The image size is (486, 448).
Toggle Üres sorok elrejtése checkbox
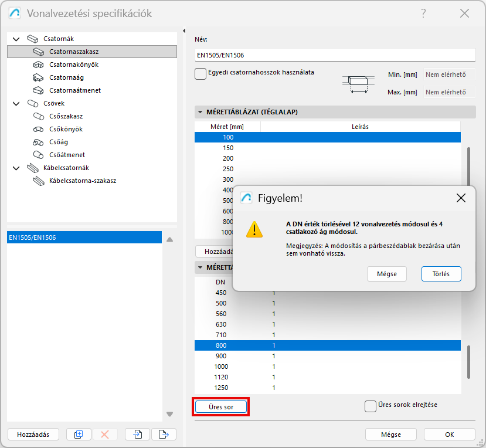(370, 406)
